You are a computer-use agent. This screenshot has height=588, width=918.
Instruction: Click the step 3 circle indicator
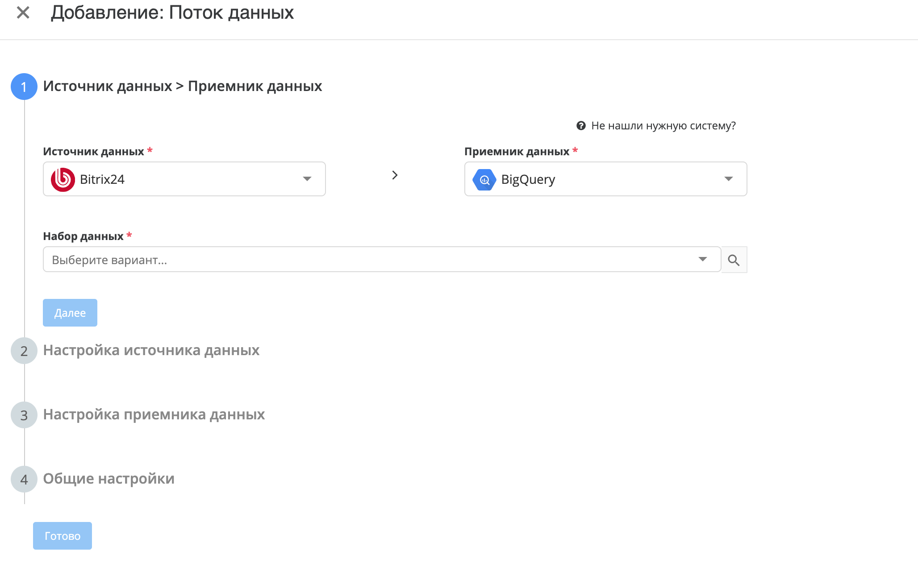tap(24, 415)
